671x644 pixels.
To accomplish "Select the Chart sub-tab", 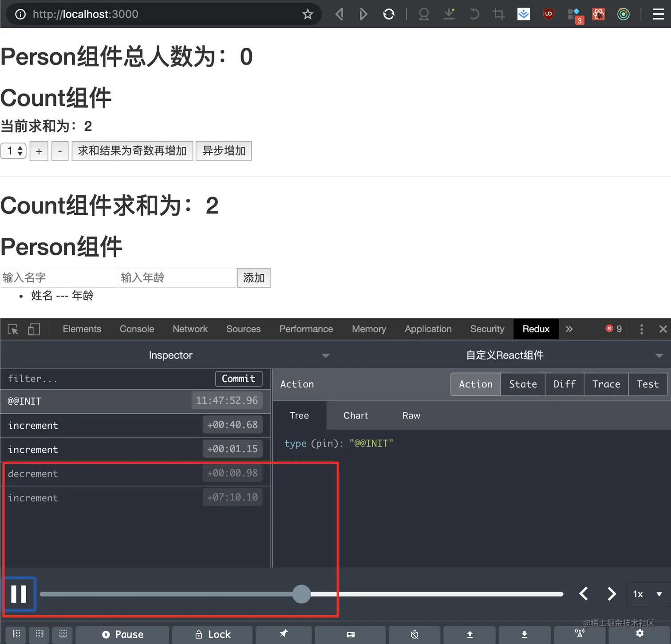I will (355, 415).
